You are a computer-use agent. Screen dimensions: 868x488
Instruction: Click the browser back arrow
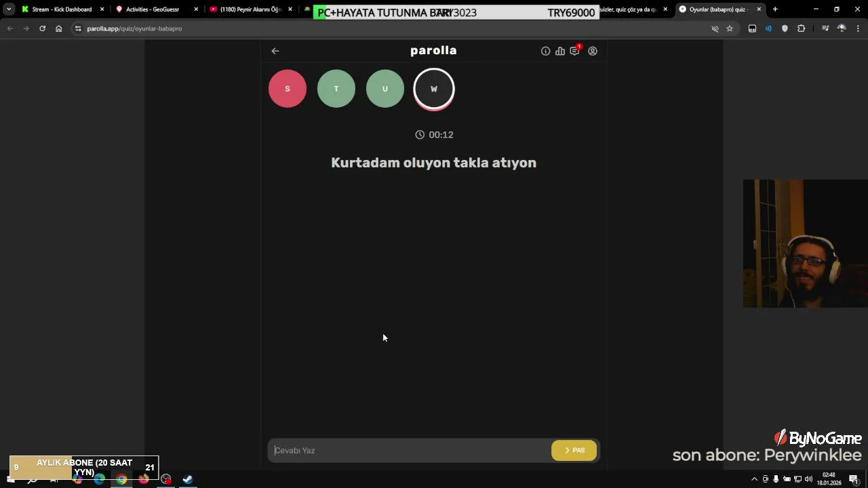[x=9, y=28]
